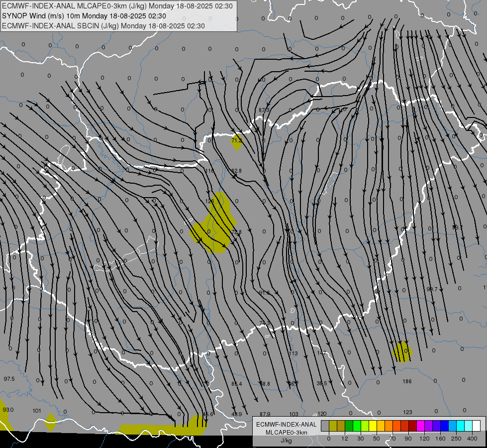The height and width of the screenshot is (448, 487).
Task: Click the 'J/kg' unit label in the legend
Action: pos(286,441)
